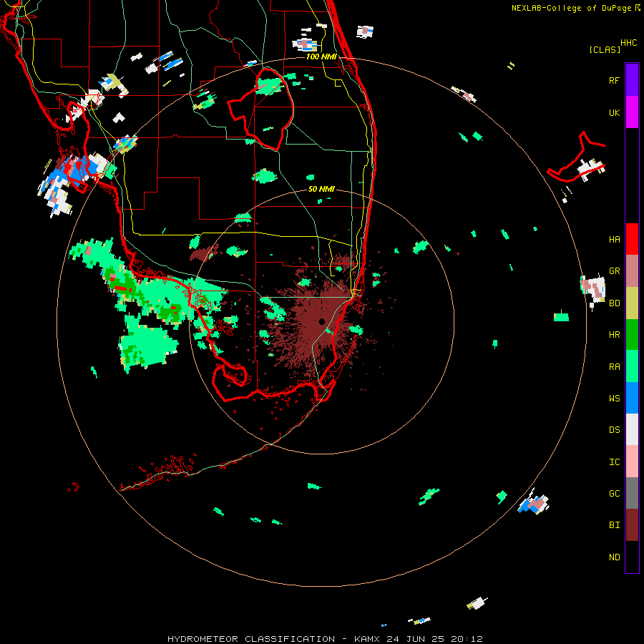Click the IC pink legend swatch
The image size is (644, 644).
pyautogui.click(x=632, y=462)
